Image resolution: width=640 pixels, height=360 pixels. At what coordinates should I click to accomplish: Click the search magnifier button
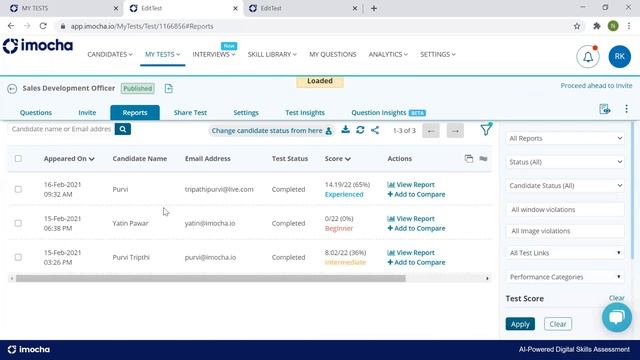[x=122, y=129]
